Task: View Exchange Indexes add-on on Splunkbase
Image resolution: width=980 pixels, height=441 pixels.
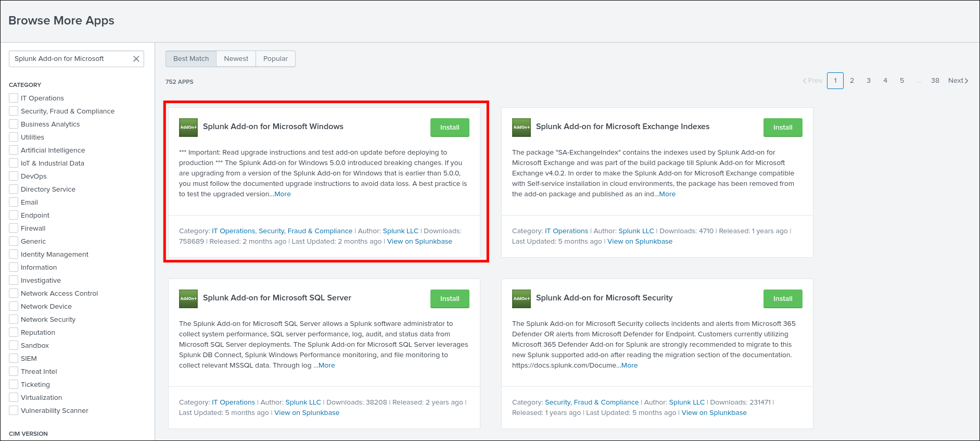Action: click(x=640, y=242)
